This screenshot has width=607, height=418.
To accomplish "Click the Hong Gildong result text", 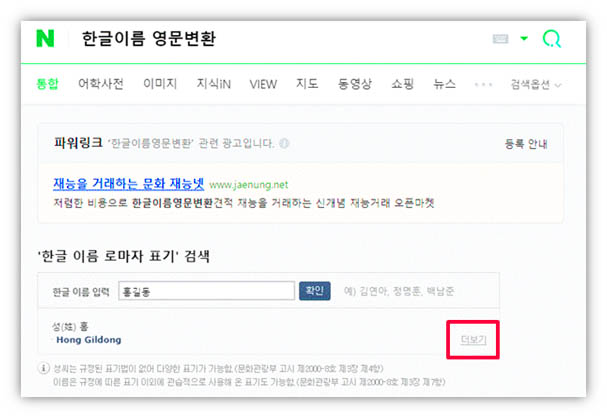I will (89, 340).
